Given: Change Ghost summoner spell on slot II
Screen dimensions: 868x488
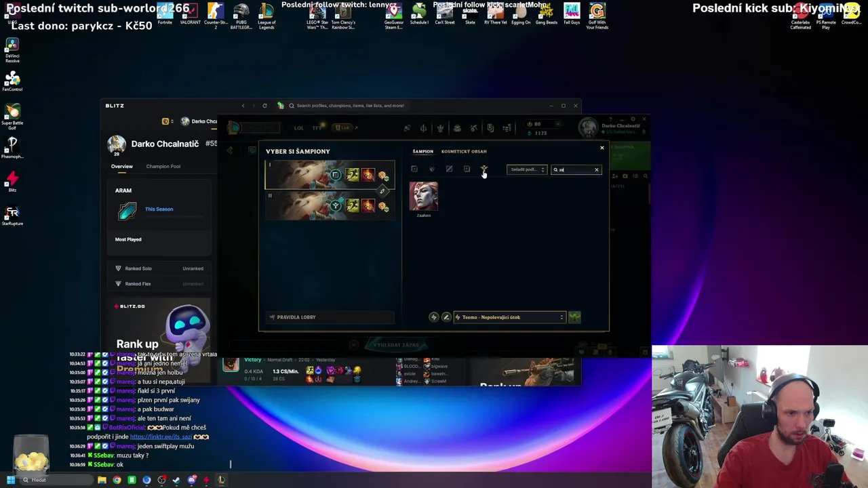Looking at the screenshot, I should pyautogui.click(x=353, y=205).
